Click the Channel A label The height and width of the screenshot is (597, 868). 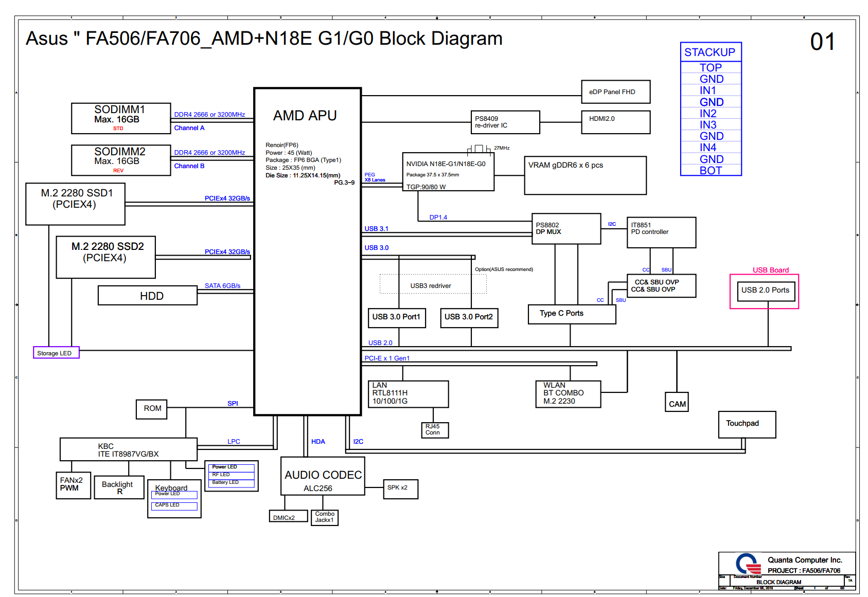point(189,128)
